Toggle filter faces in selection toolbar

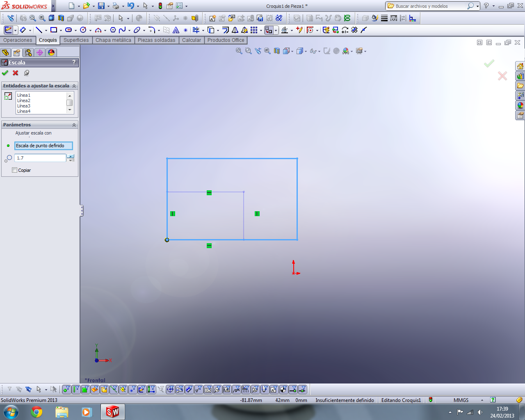tap(85, 389)
